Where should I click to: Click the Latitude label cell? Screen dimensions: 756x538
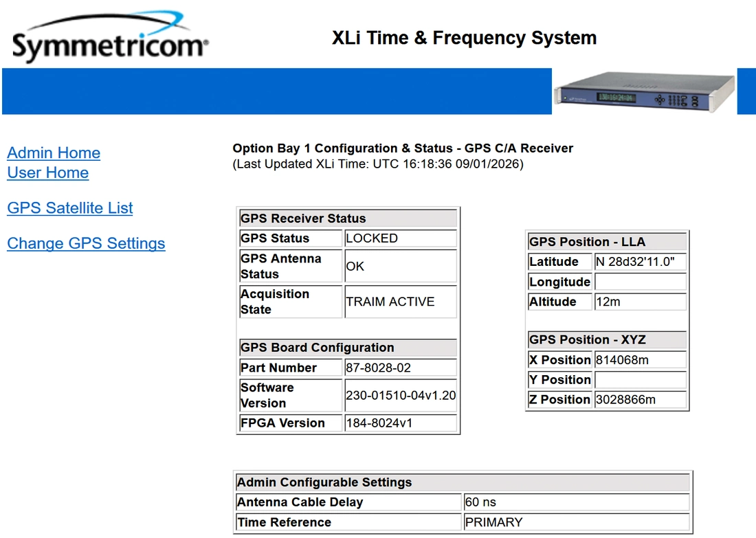pos(559,262)
